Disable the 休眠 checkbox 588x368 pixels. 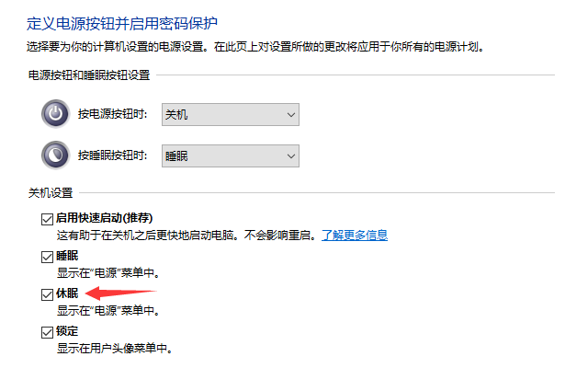[47, 294]
